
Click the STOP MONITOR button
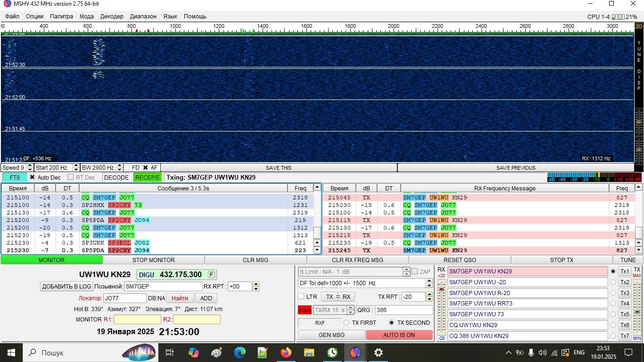tap(154, 260)
